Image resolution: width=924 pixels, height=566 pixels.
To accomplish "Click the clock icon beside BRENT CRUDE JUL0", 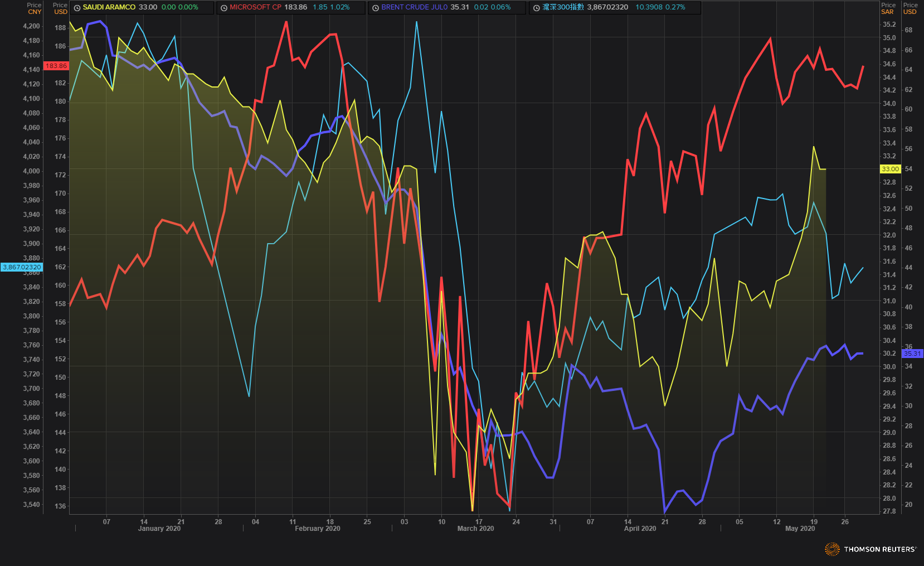I will coord(376,8).
